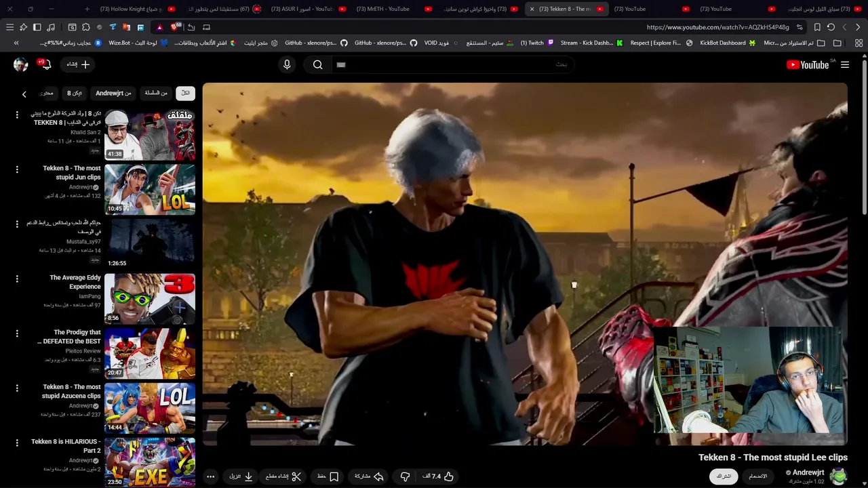Open the bookmarks grid apps icon

(x=859, y=43)
